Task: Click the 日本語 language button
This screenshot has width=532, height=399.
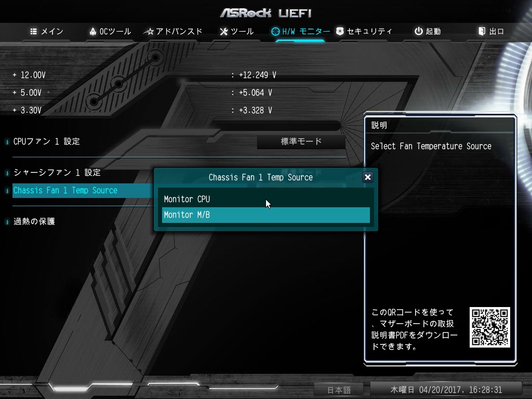Action: [339, 390]
